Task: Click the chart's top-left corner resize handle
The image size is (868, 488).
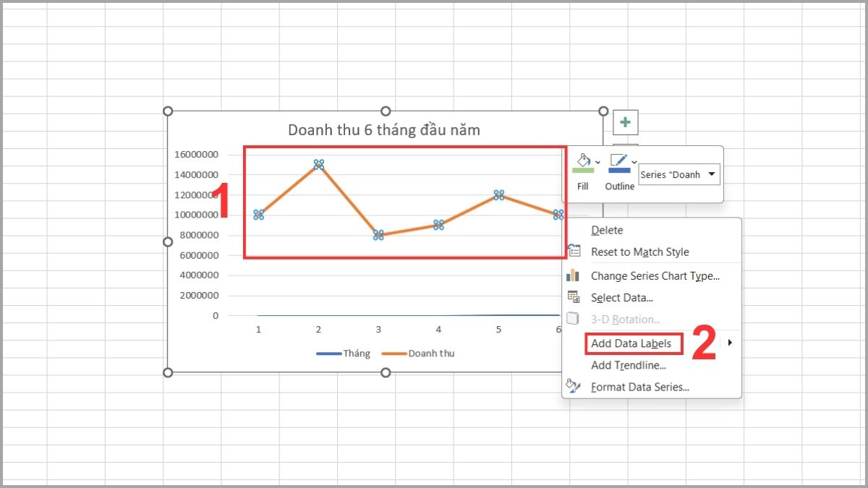Action: tap(169, 111)
